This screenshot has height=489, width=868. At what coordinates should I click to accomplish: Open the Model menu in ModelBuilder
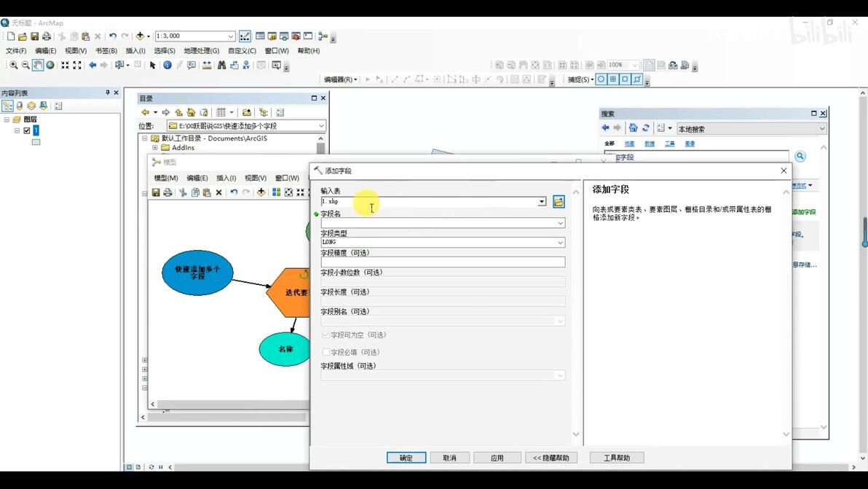coord(165,179)
